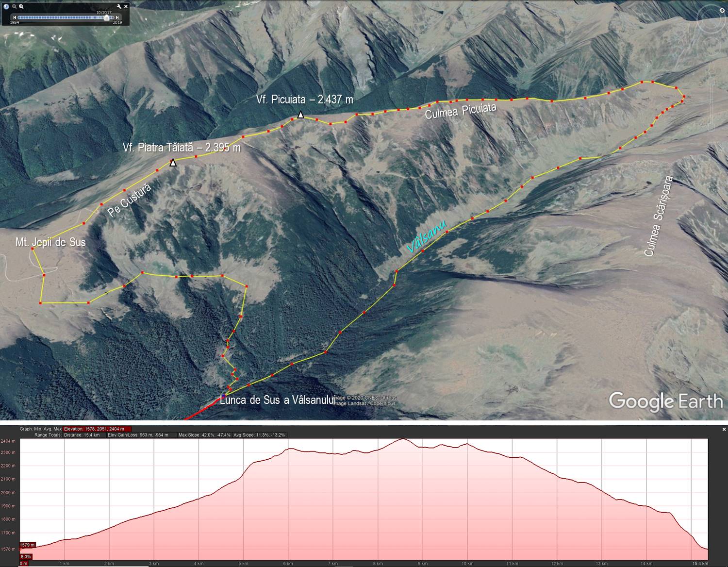Click the Elev Gain/Loss statistic
728x567 pixels.
[137, 435]
